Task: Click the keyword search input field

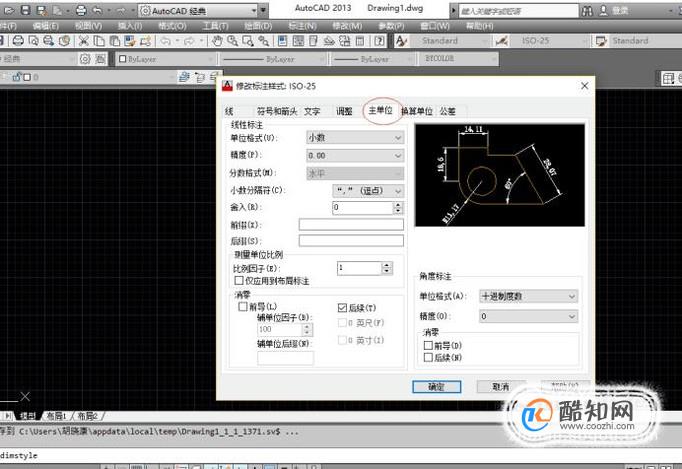Action: pyautogui.click(x=519, y=11)
